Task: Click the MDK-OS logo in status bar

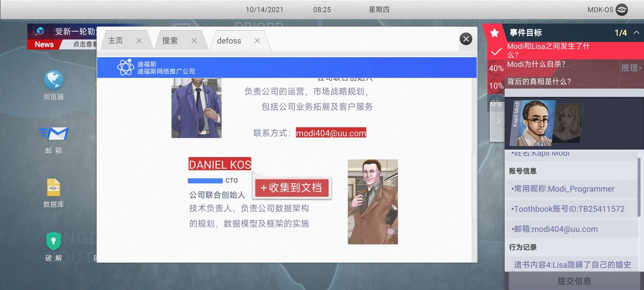Action: click(621, 9)
